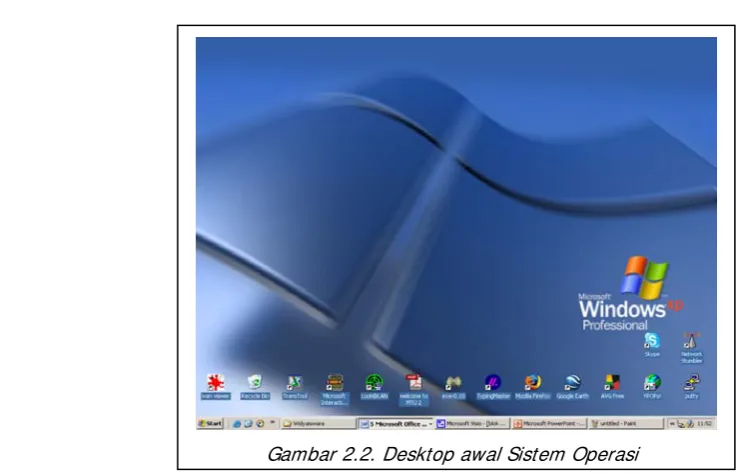The width and height of the screenshot is (749, 474).
Task: Switch to the Microsoft PowerPoint taskbar button
Action: [x=549, y=423]
